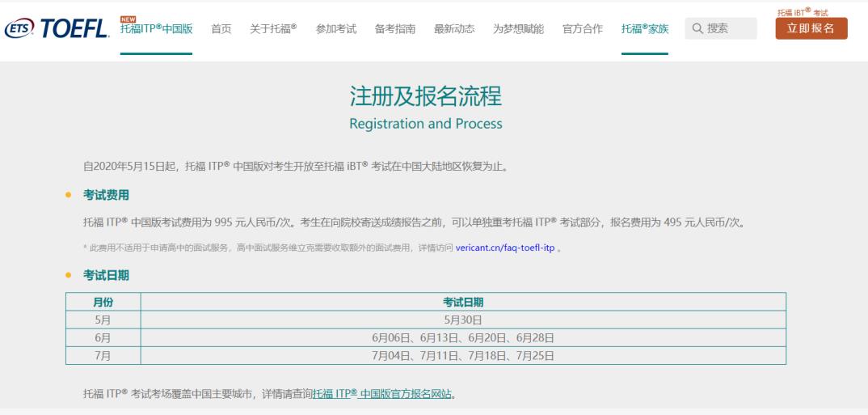Click the 5月 table cell
Screen dimensions: 868x415
tap(103, 320)
